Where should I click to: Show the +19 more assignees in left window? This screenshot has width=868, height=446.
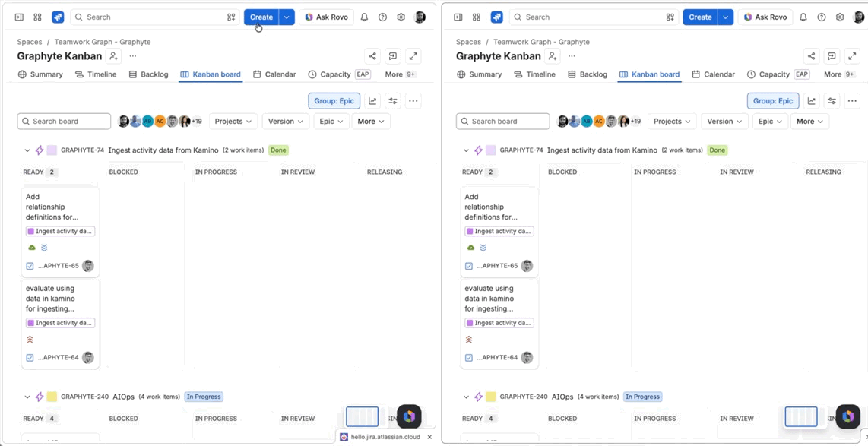pyautogui.click(x=197, y=121)
